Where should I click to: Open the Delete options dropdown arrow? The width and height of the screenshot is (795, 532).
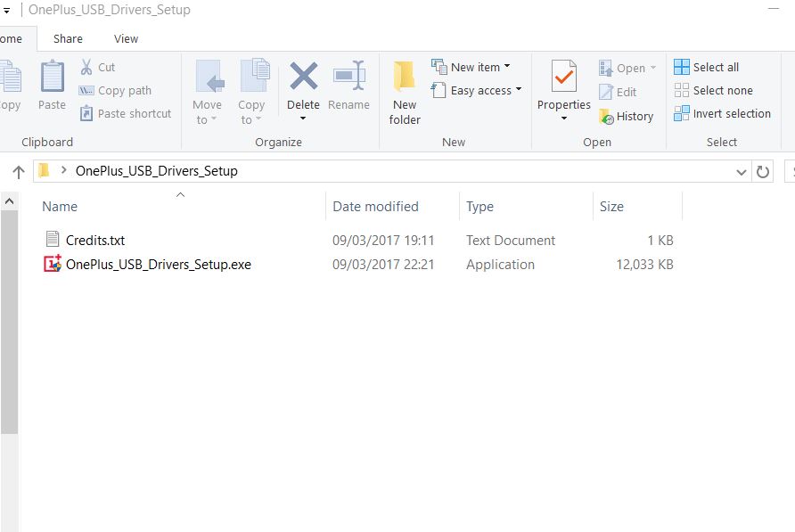pos(303,119)
